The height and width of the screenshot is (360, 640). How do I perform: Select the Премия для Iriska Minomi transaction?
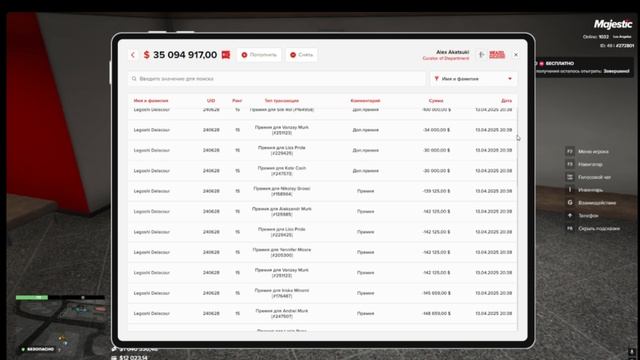click(x=322, y=293)
